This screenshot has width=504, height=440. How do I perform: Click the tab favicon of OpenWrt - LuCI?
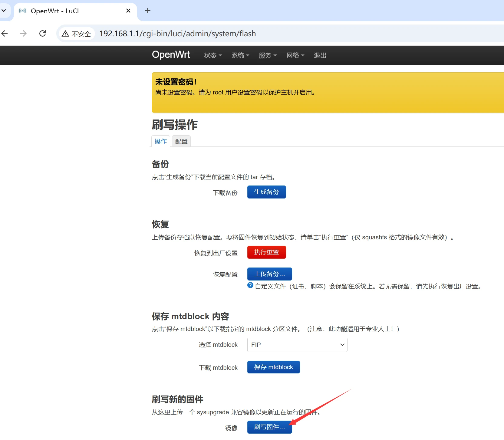pyautogui.click(x=22, y=11)
